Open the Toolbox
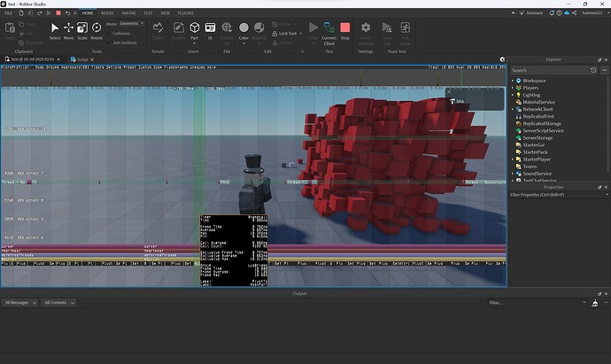 [x=179, y=31]
